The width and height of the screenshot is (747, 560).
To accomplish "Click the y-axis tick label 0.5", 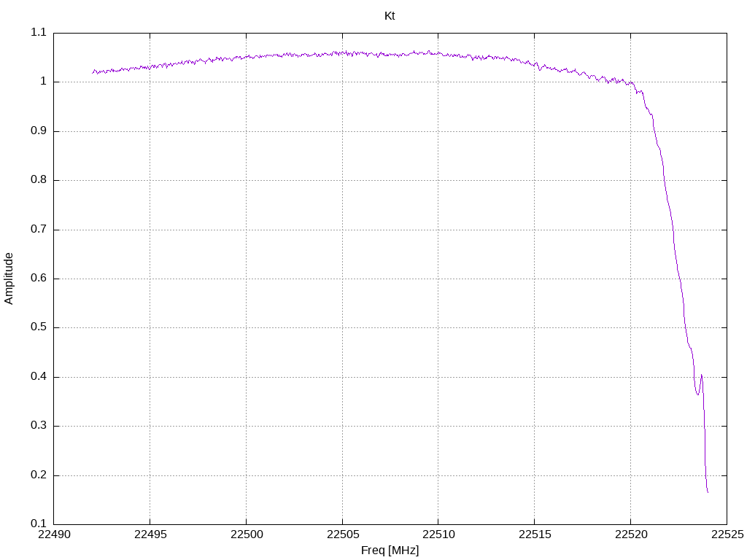I will [x=39, y=327].
